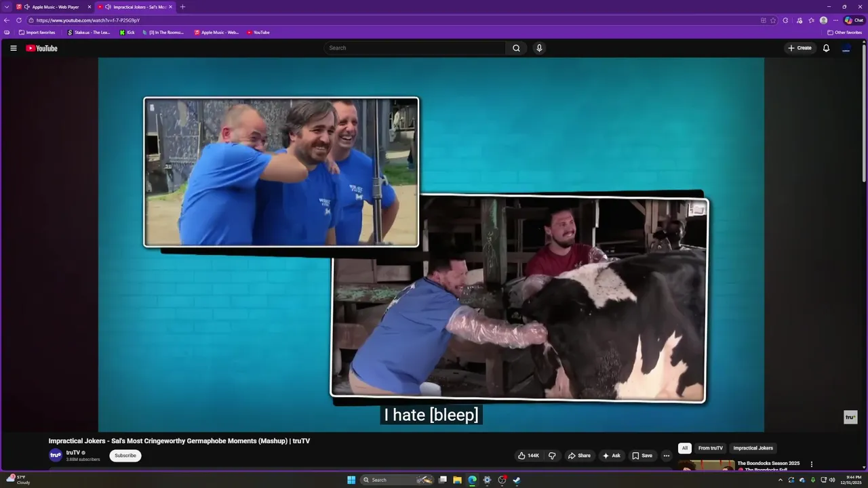Open the truTV channel name link
This screenshot has width=868, height=488.
click(73, 453)
